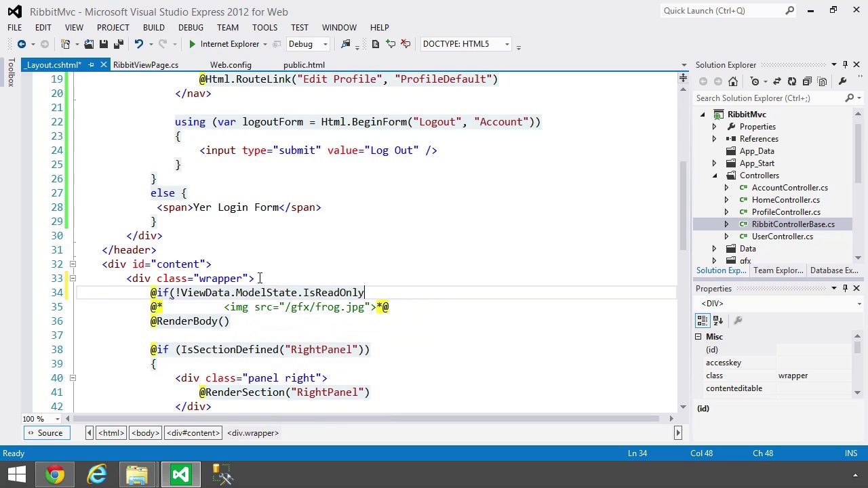
Task: Click the Home icon in Solution Explorer
Action: [x=732, y=81]
